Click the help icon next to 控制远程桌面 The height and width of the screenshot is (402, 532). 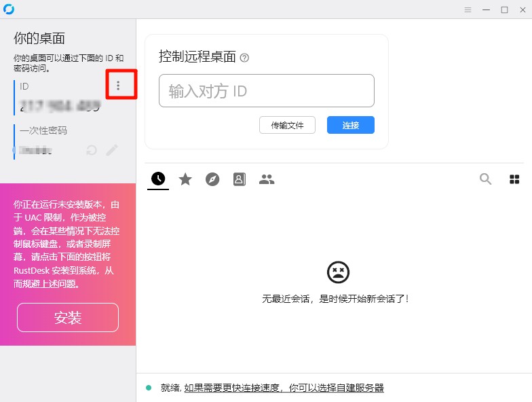point(245,58)
